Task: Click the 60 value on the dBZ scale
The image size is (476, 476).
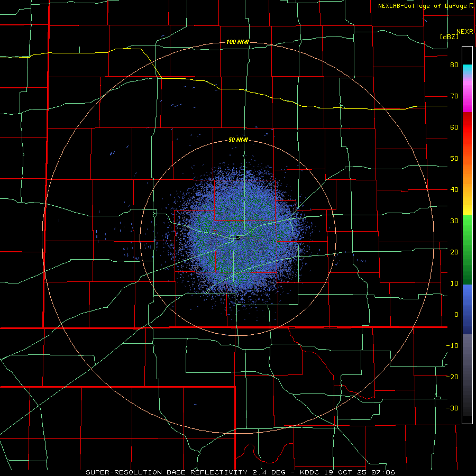Action: coord(454,127)
